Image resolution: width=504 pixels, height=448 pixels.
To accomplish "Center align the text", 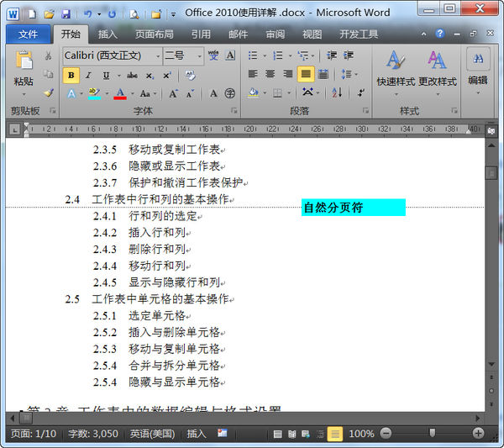I will pos(270,74).
